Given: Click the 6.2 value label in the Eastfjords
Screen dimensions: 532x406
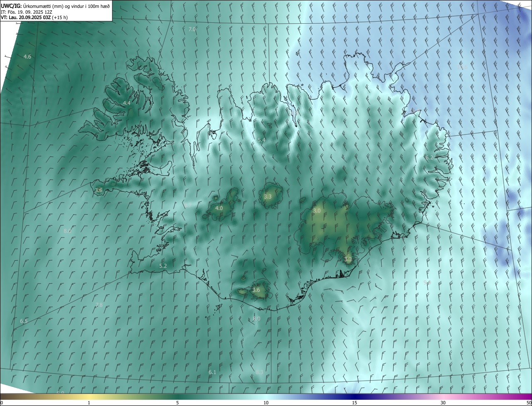Looking at the screenshot, I should (429, 157).
